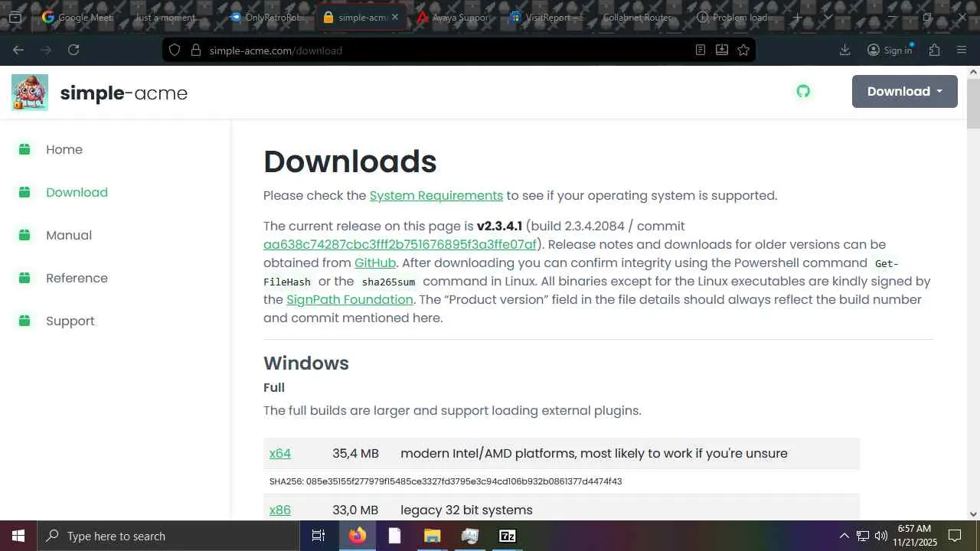Select Download in the sidebar
The height and width of the screenshot is (551, 980).
(x=77, y=192)
